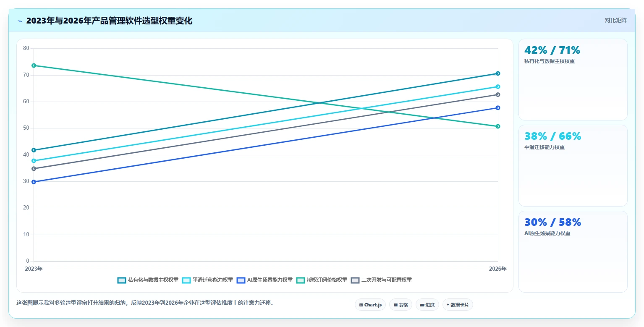Click the 2026年 x-axis label
The image size is (644, 327).
[x=498, y=269]
